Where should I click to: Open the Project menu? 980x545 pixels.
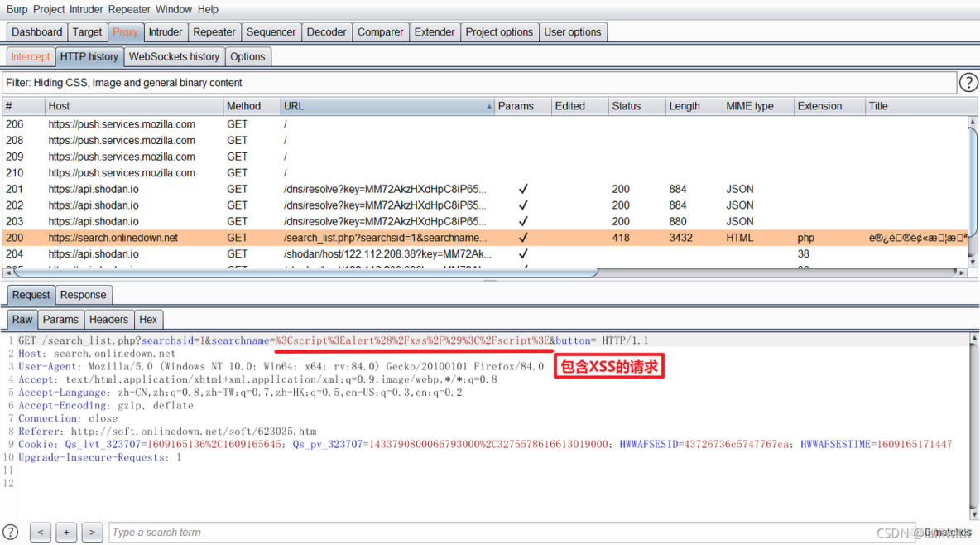click(x=49, y=9)
